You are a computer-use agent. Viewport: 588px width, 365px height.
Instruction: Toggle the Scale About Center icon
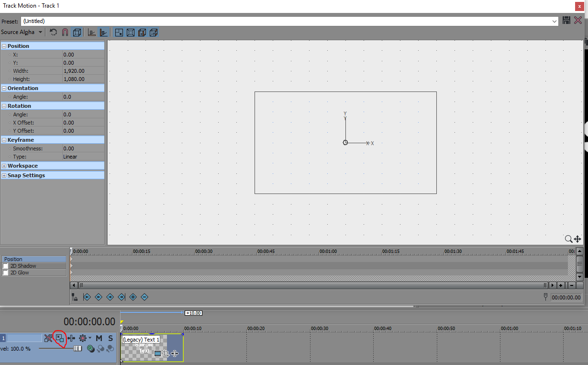[x=131, y=32]
